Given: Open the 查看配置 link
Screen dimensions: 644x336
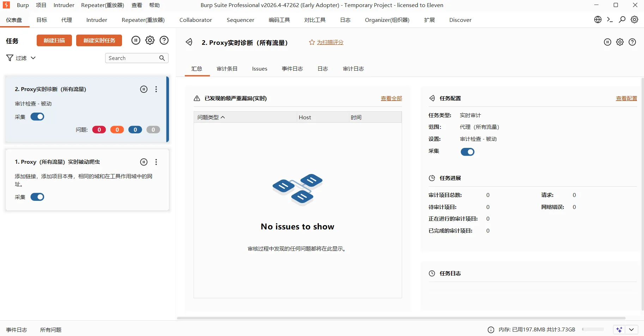Looking at the screenshot, I should pyautogui.click(x=626, y=98).
